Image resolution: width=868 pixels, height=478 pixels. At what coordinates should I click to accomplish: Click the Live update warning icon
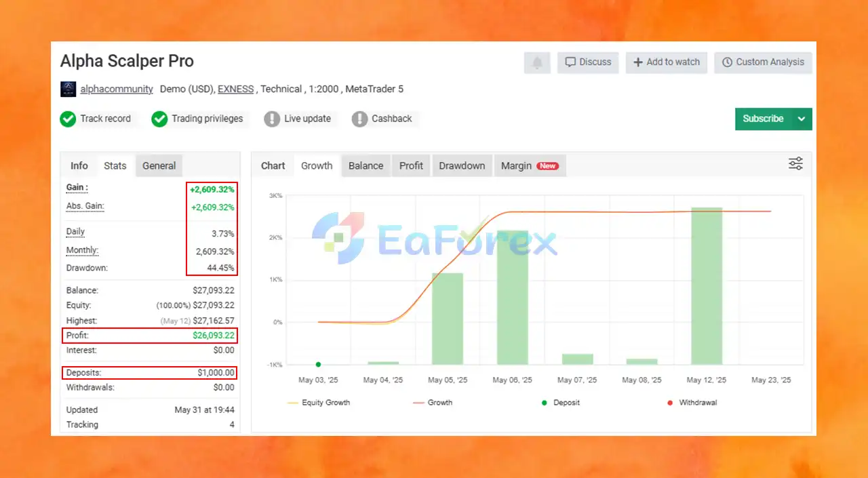pyautogui.click(x=272, y=119)
